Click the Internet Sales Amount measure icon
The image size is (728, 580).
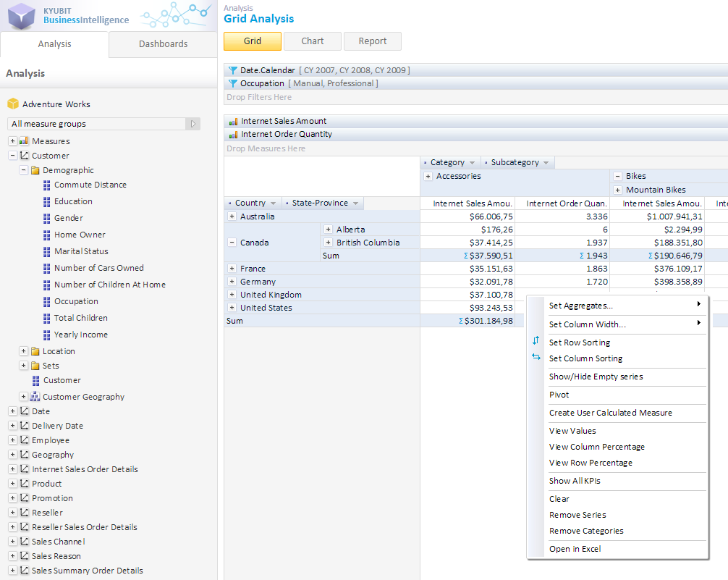pos(233,122)
